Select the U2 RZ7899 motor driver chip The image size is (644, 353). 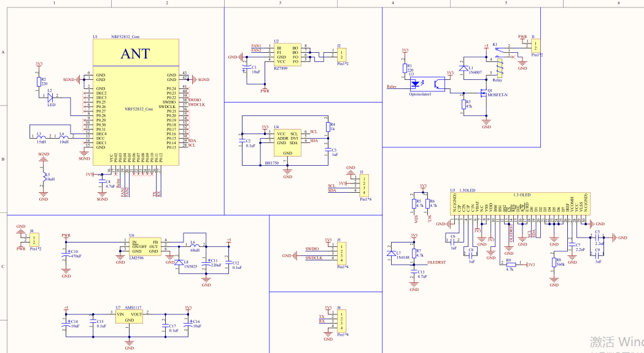[287, 55]
